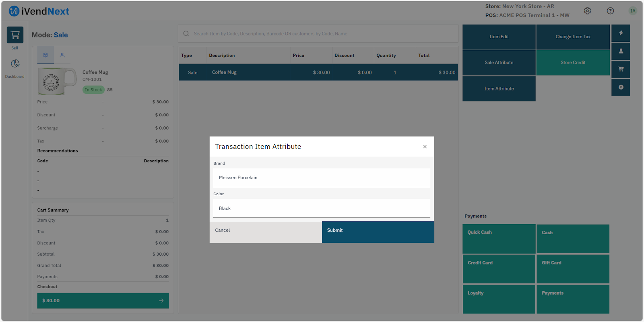Open the Dashboard pie chart icon
The width and height of the screenshot is (644, 322).
(x=15, y=64)
